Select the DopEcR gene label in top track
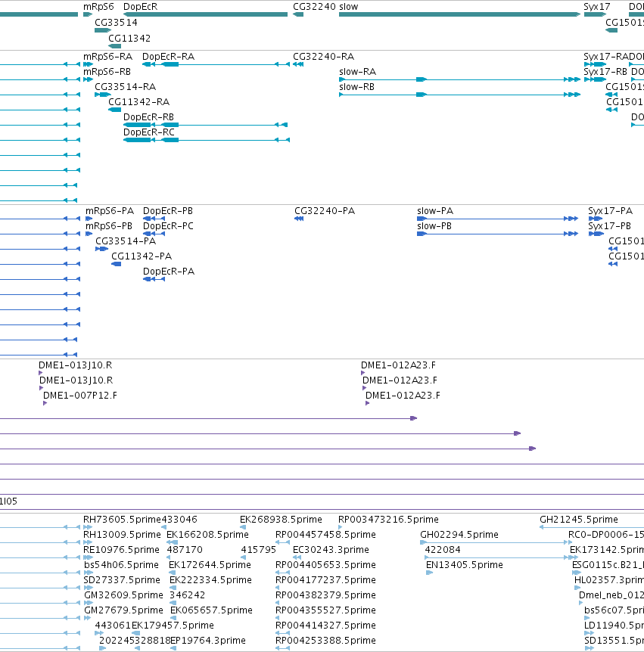The width and height of the screenshot is (644, 652). (140, 7)
